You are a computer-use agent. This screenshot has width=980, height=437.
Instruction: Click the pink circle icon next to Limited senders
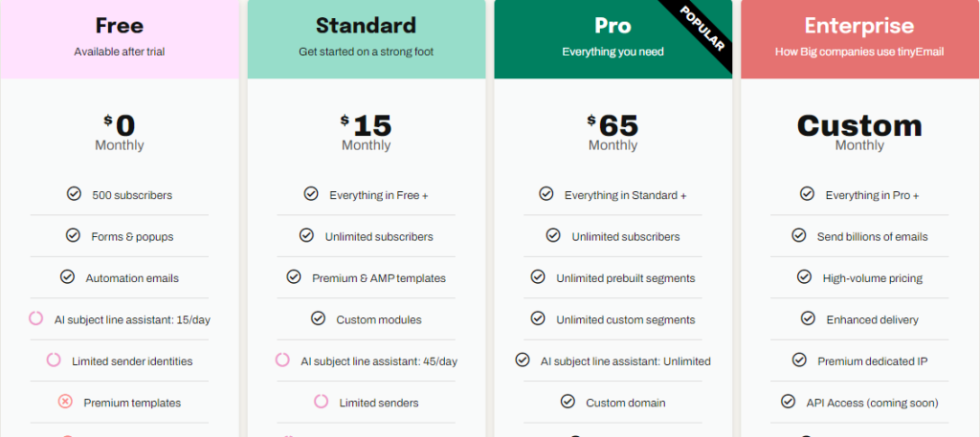point(322,402)
